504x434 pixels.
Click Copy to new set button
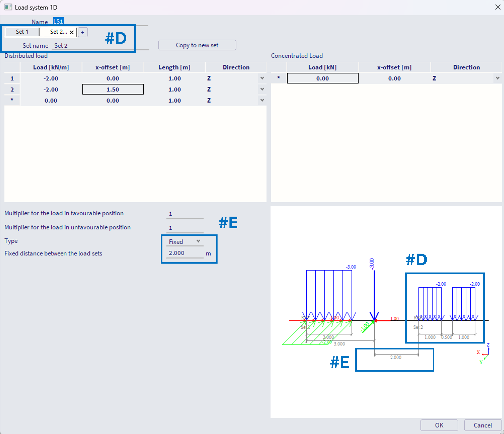pyautogui.click(x=197, y=45)
